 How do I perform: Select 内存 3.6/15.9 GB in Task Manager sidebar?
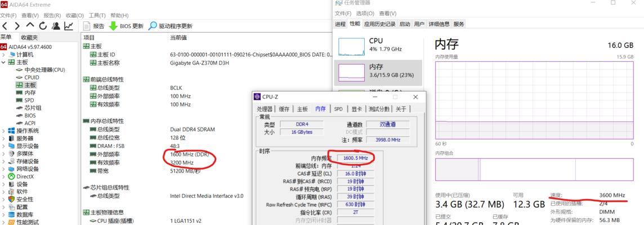(x=378, y=73)
